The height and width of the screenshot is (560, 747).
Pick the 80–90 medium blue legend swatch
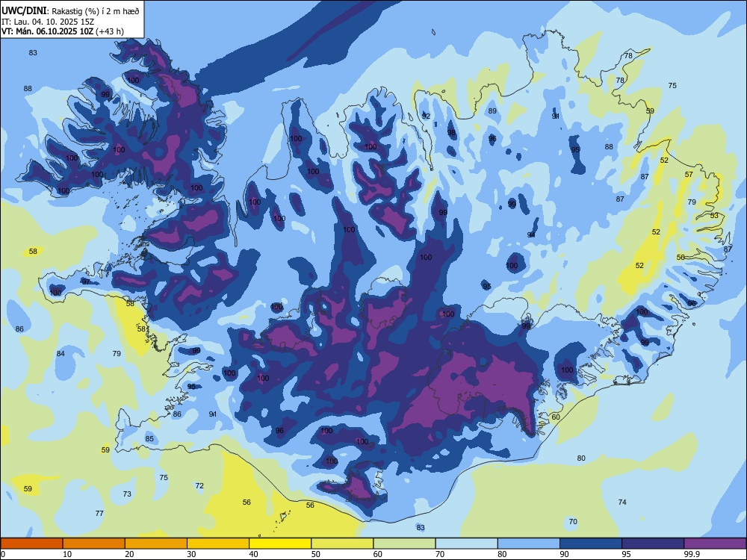click(x=529, y=544)
